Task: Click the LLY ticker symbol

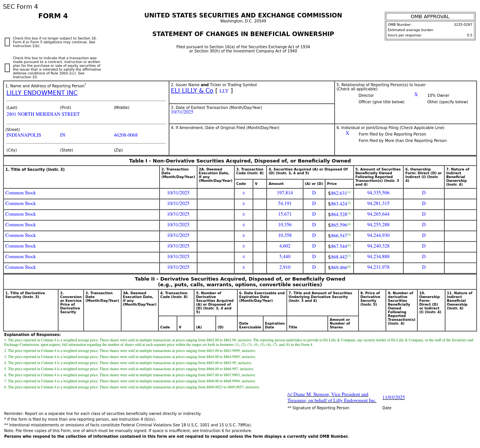Action: 224,91
